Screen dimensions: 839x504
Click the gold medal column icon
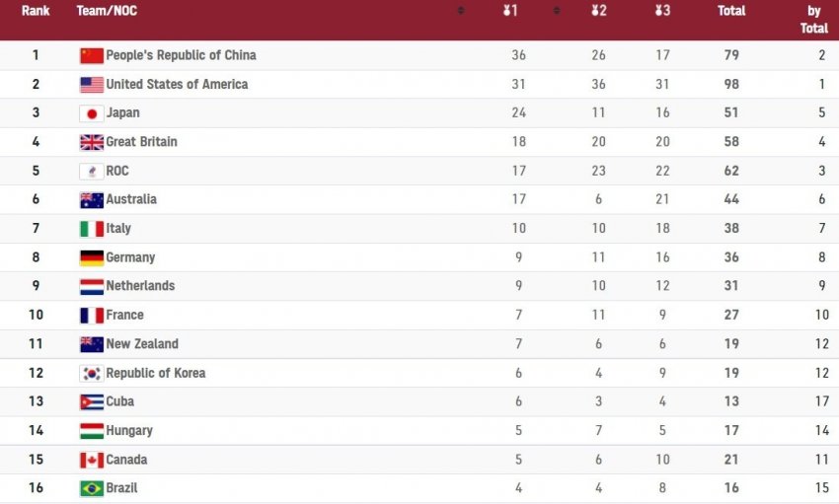pyautogui.click(x=511, y=11)
